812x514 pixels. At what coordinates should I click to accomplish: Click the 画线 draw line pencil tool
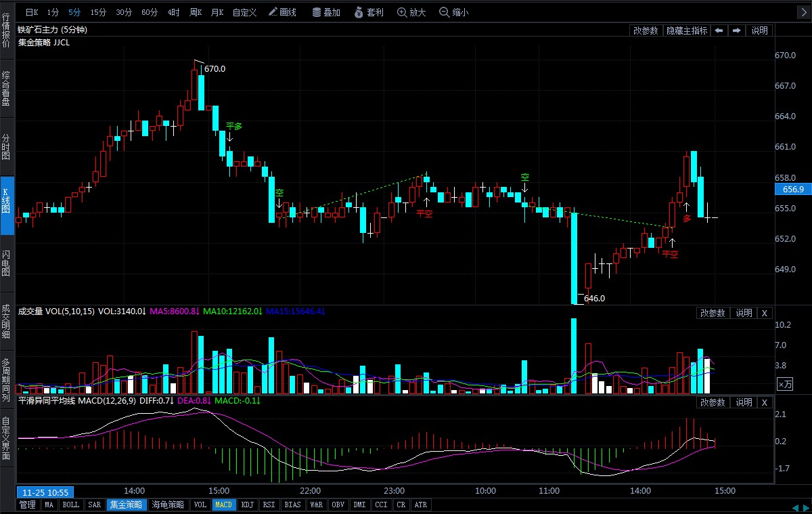[x=282, y=12]
